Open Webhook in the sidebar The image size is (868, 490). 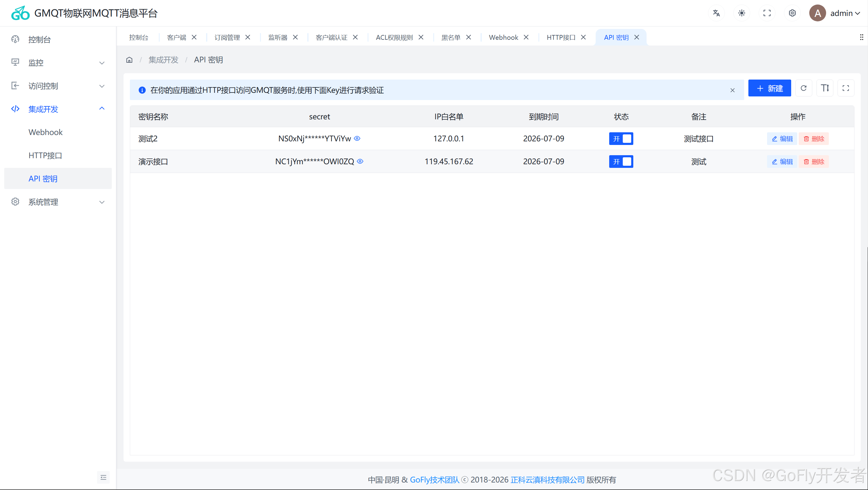[x=58, y=132]
